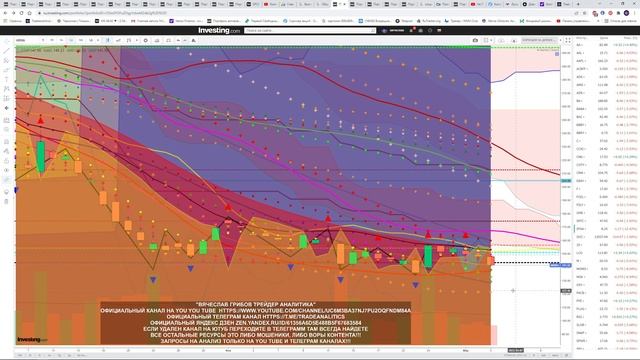Select BA row in the watchlist
The image size is (640, 360).
tap(607, 100)
